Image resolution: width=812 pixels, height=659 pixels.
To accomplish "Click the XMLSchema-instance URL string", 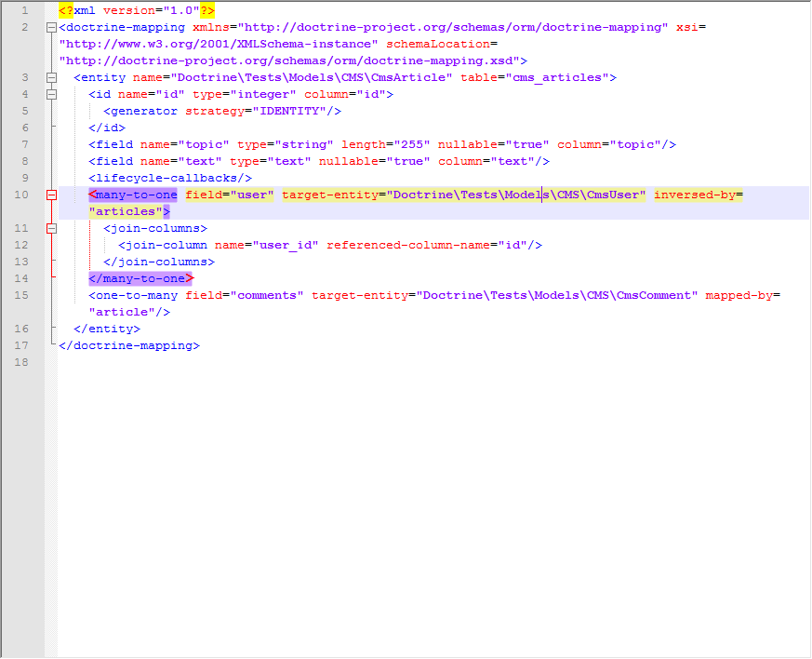I will tap(219, 44).
